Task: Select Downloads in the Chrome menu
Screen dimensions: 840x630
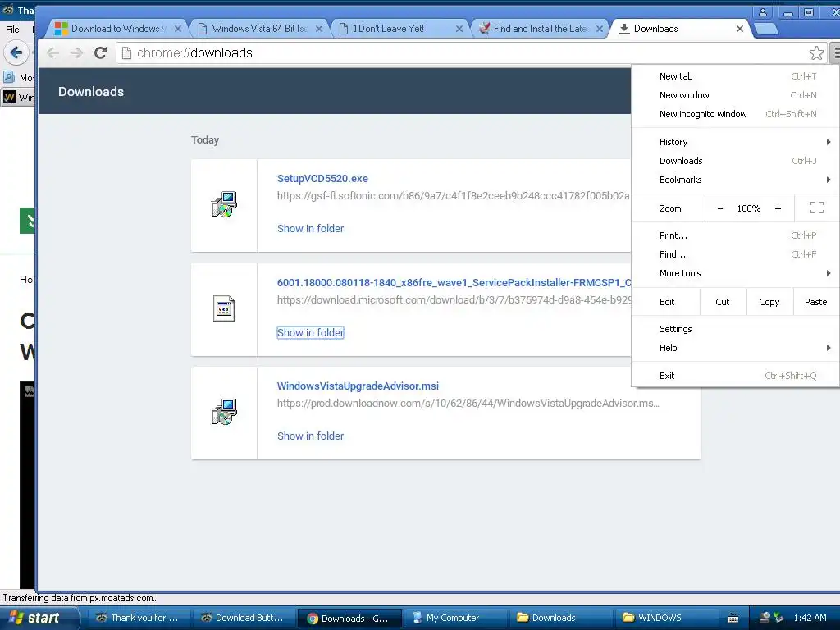Action: click(x=735, y=161)
